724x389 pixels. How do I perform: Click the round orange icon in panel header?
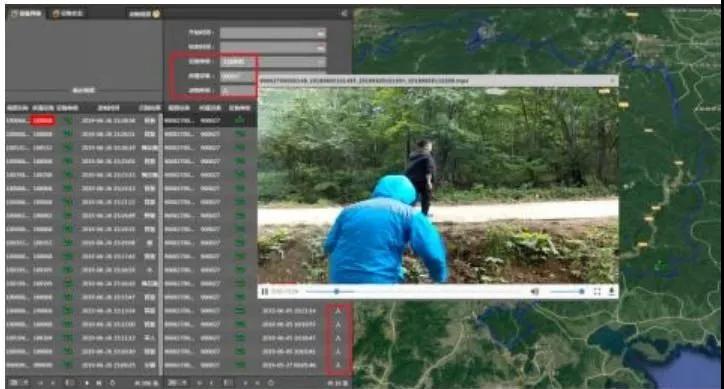point(156,14)
